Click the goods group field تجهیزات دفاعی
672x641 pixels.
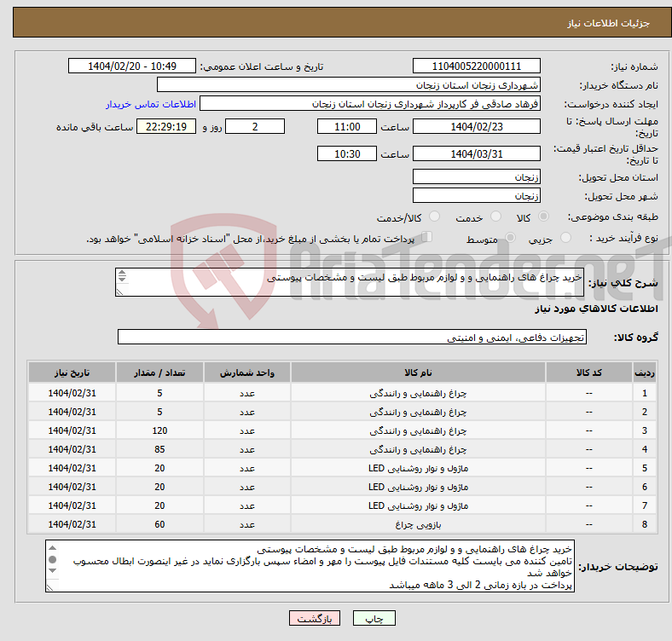coord(352,338)
